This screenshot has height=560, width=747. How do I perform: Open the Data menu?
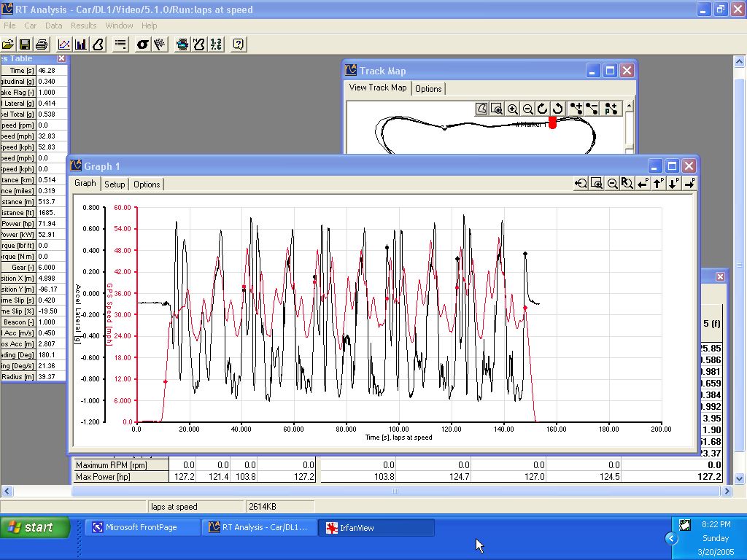point(53,26)
